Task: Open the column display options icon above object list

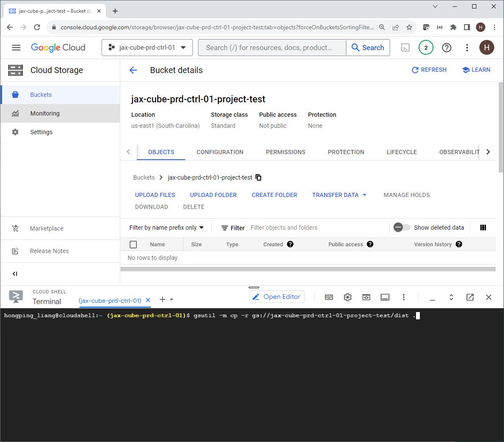Action: click(483, 228)
